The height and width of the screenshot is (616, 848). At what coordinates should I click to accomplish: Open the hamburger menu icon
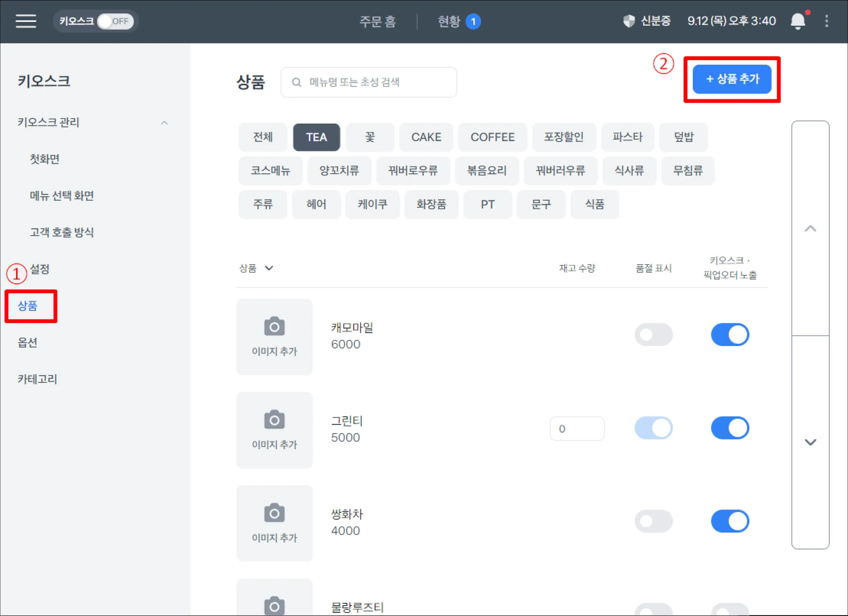coord(26,21)
